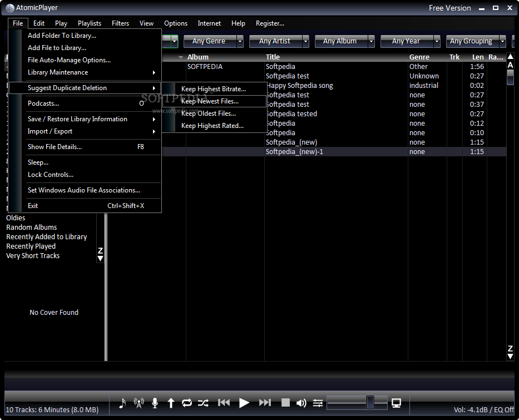This screenshot has width=519, height=420.
Task: Select Recently Added to Library playlist
Action: (x=47, y=237)
